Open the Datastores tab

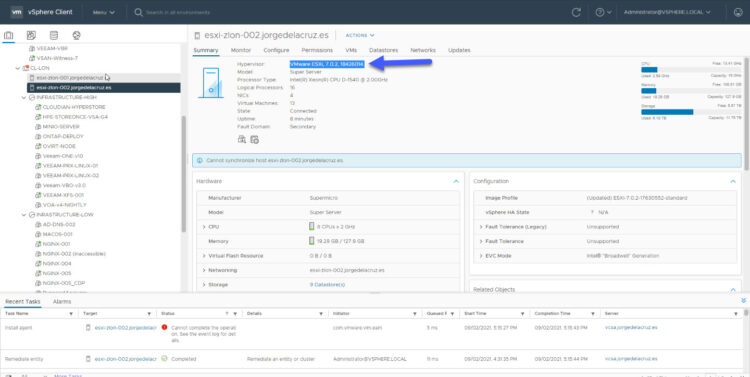[x=384, y=50]
